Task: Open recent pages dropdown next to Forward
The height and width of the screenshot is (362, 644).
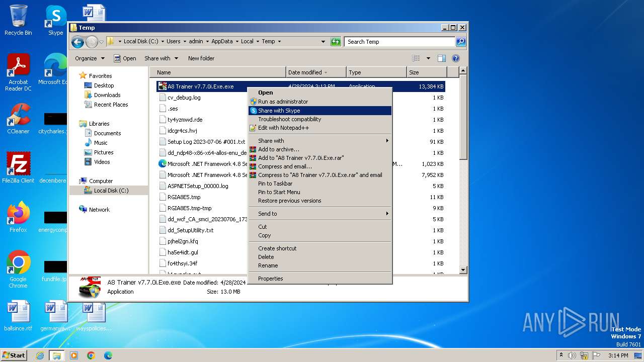Action: pyautogui.click(x=101, y=42)
